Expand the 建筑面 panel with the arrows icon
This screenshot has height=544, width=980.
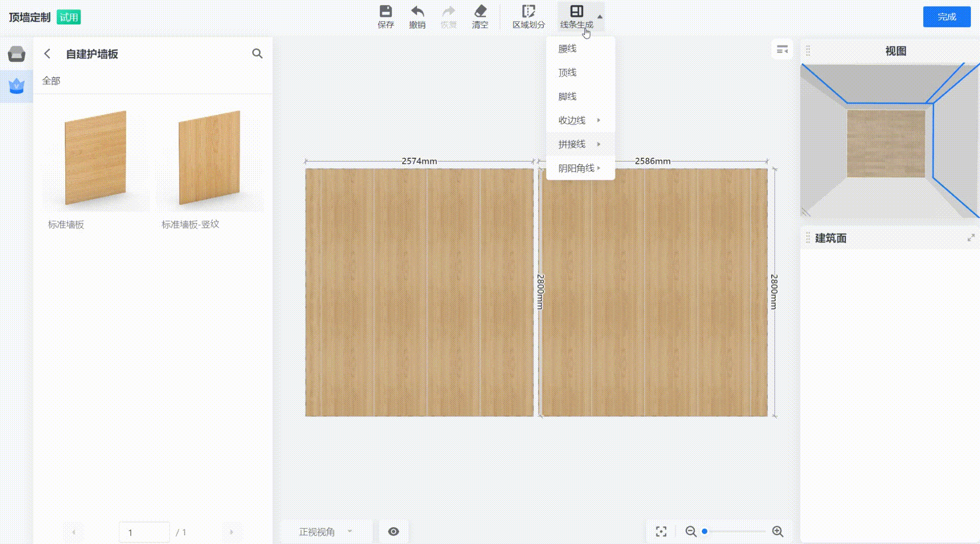coord(970,238)
